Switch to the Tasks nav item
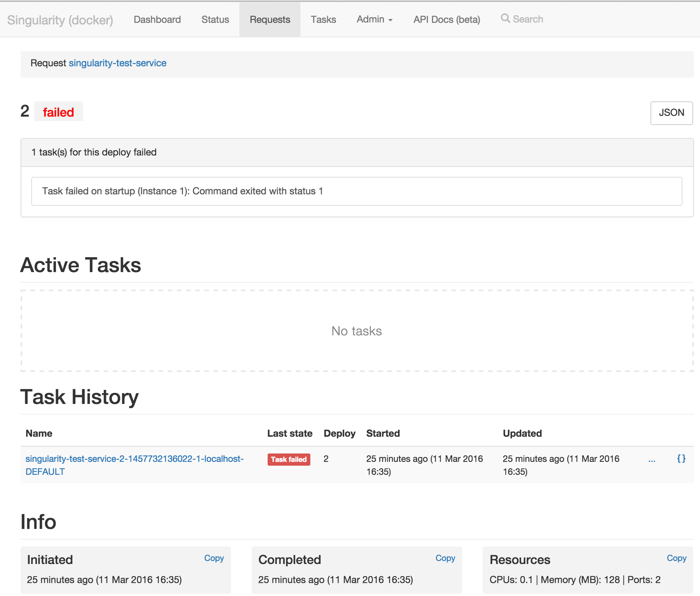 323,19
